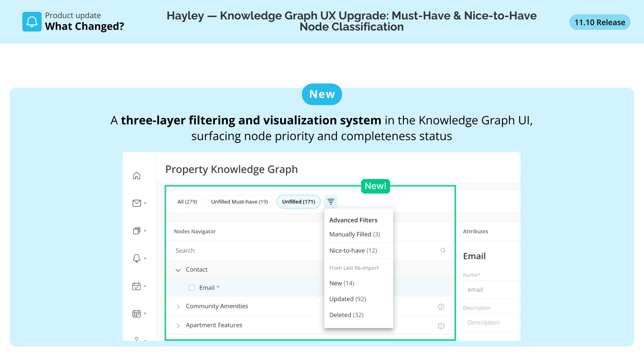Click the home icon in sidebar

tap(137, 176)
